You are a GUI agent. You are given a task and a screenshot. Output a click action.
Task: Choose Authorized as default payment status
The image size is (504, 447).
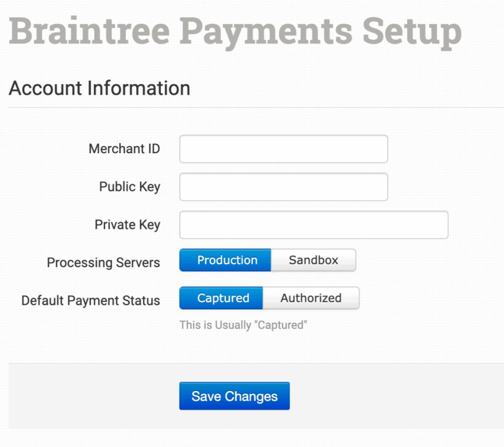coord(311,298)
